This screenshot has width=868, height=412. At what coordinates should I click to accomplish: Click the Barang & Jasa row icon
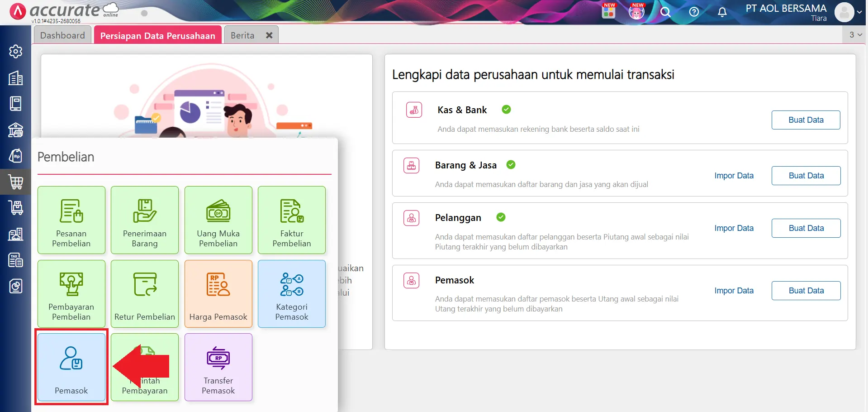pos(412,165)
